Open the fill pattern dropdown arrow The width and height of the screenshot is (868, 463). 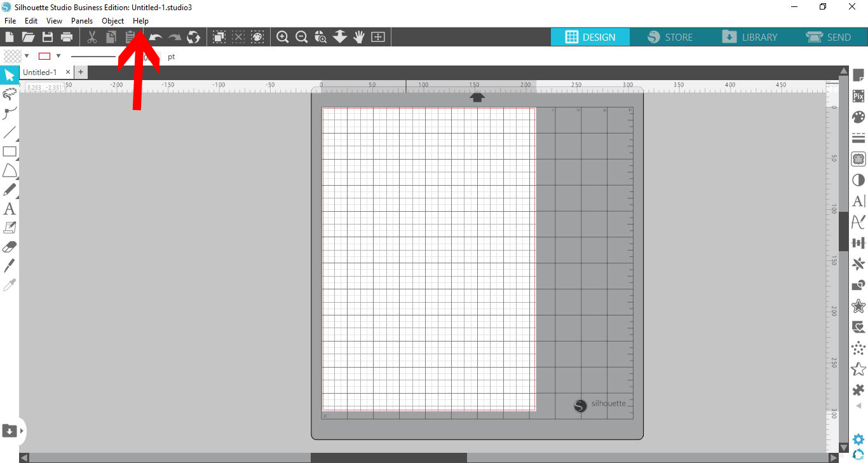(27, 56)
